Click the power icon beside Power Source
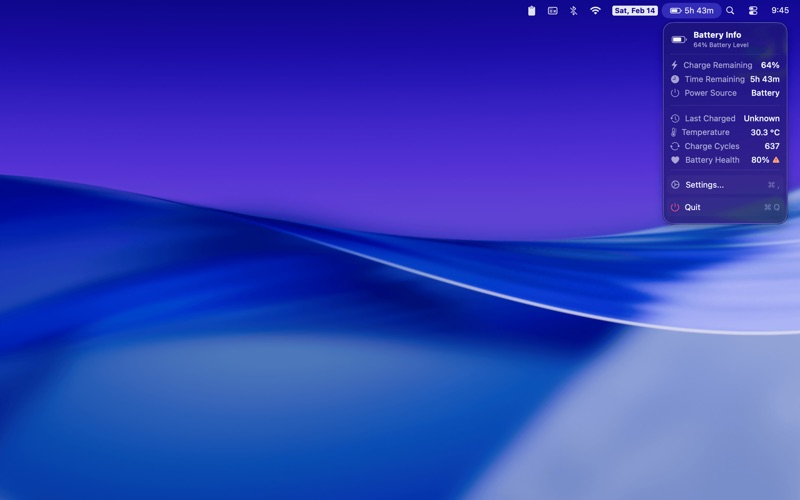Image resolution: width=800 pixels, height=500 pixels. click(674, 93)
